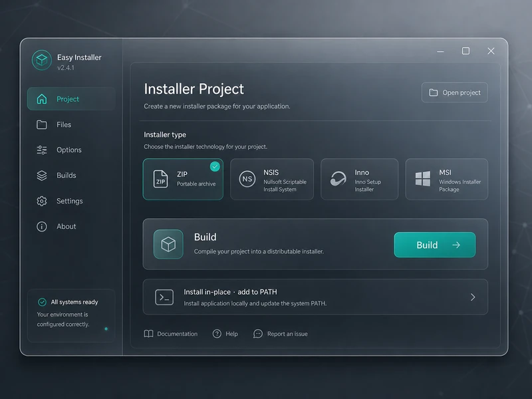Click the Inno Setup logo icon

pyautogui.click(x=338, y=179)
